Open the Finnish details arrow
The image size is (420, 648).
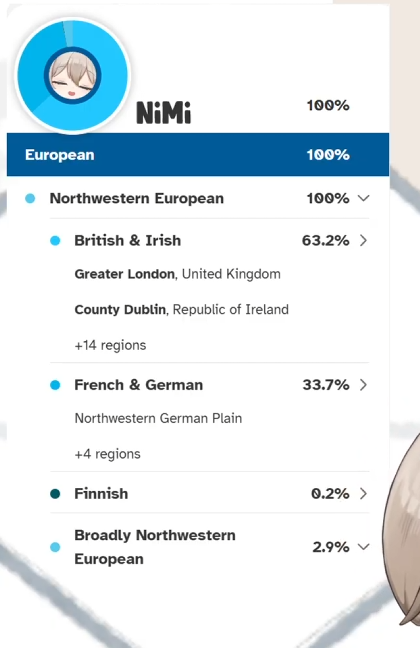click(363, 493)
